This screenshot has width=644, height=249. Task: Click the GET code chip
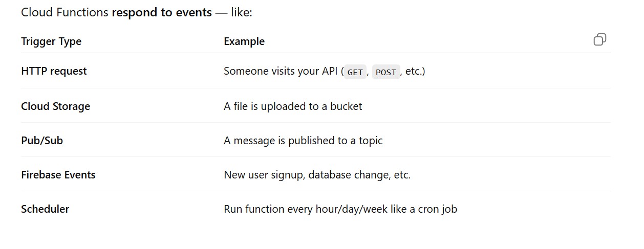(x=355, y=72)
